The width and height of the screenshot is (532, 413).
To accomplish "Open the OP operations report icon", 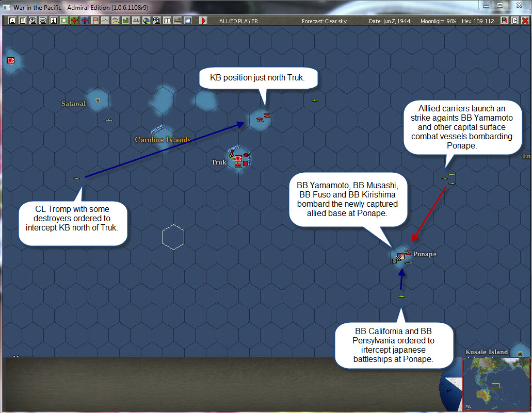I will (167, 21).
